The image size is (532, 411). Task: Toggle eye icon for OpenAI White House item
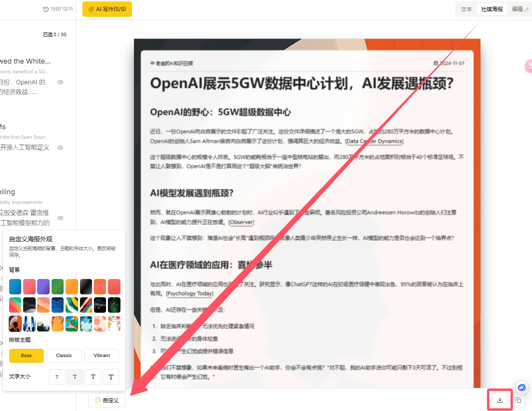tap(60, 82)
